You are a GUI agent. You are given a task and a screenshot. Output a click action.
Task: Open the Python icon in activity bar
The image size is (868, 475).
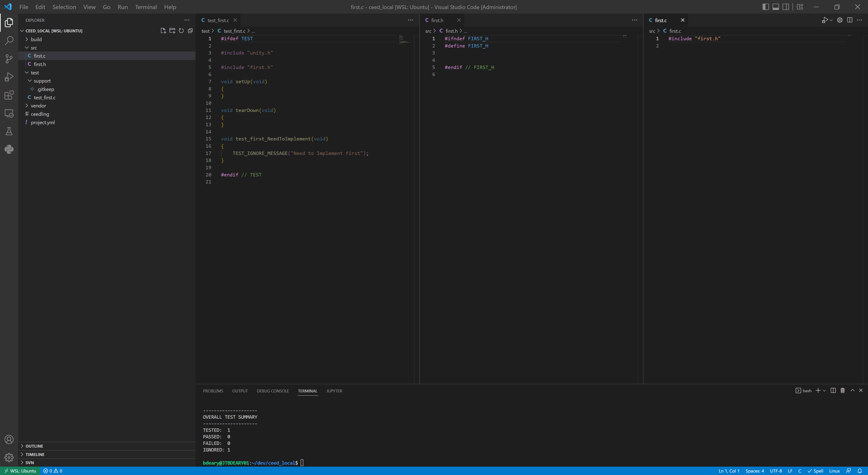[x=9, y=149]
